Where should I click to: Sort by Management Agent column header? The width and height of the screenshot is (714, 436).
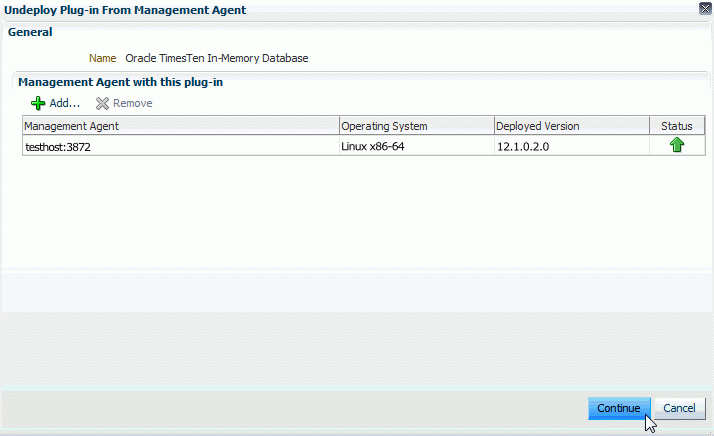tap(181, 126)
